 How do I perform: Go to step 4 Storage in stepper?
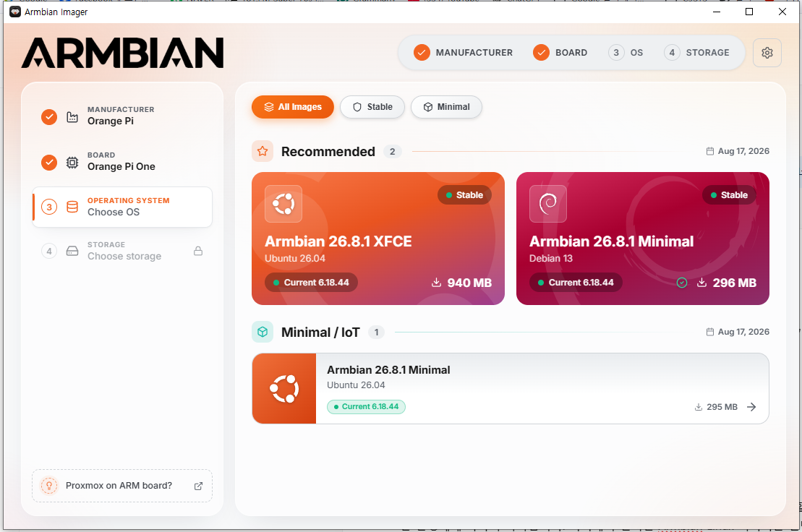click(696, 53)
